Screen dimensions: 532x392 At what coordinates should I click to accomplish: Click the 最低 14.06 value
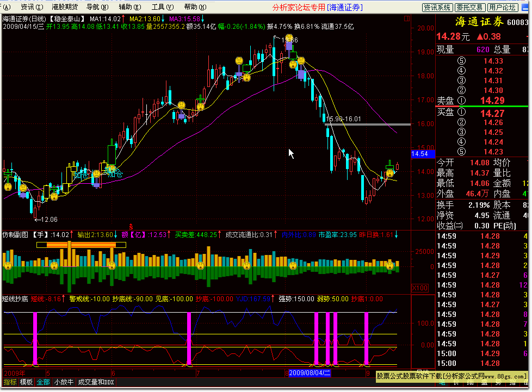[479, 183]
